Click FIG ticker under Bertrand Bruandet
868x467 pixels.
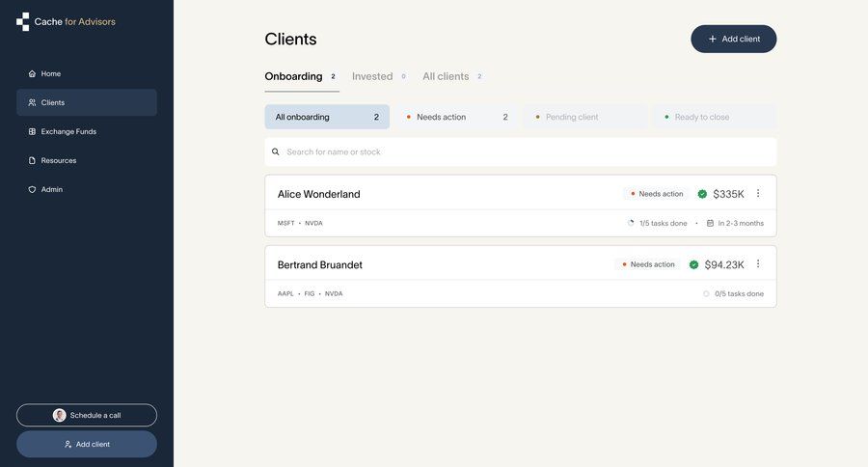pyautogui.click(x=309, y=293)
